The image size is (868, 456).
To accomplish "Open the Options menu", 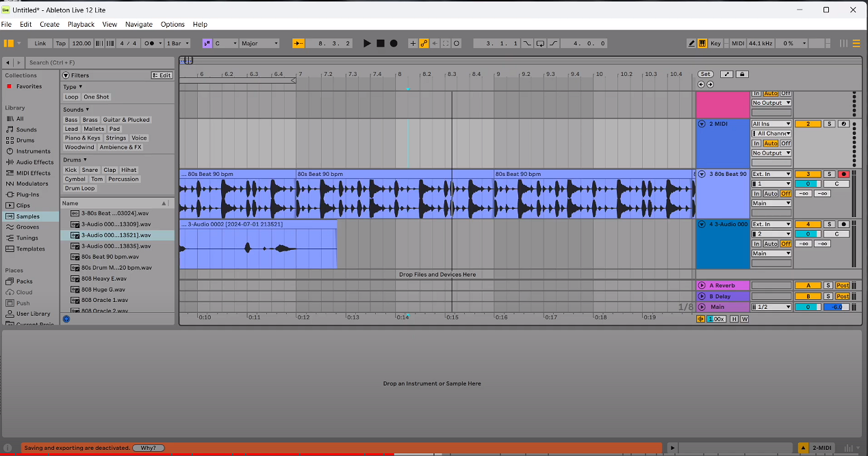I will [x=173, y=24].
